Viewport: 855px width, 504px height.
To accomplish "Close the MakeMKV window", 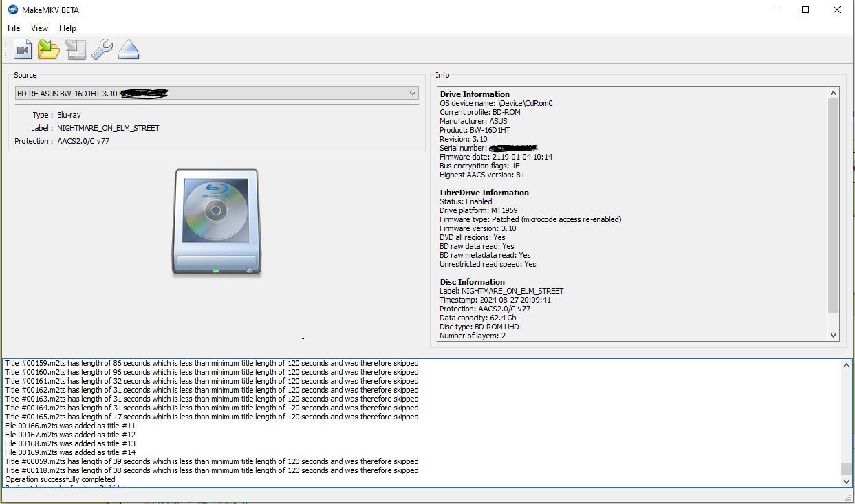I will 837,10.
